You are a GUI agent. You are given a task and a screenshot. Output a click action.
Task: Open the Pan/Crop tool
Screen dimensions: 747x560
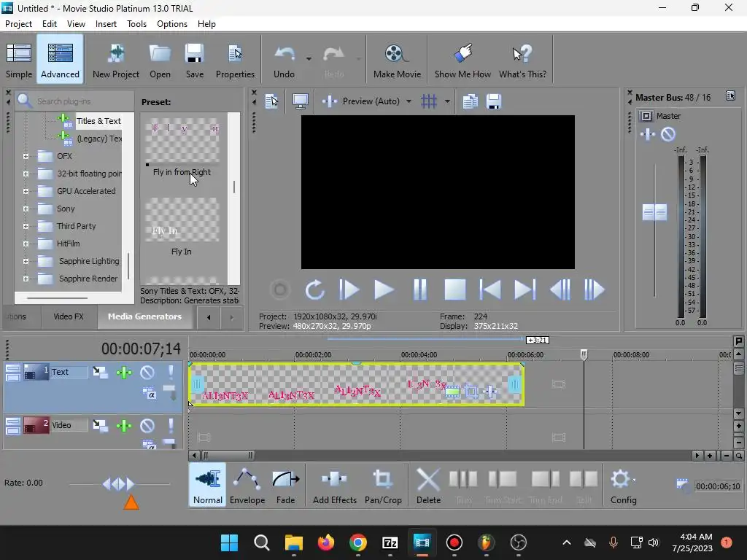point(383,485)
